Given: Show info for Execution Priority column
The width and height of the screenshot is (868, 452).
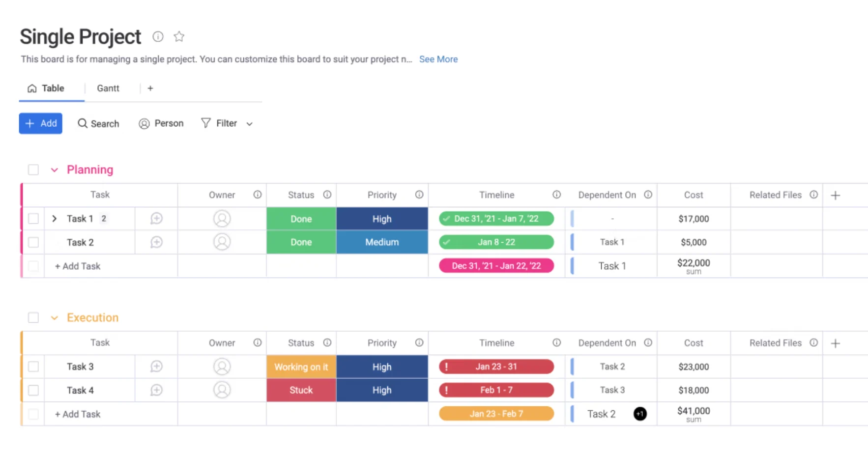Looking at the screenshot, I should (x=419, y=342).
